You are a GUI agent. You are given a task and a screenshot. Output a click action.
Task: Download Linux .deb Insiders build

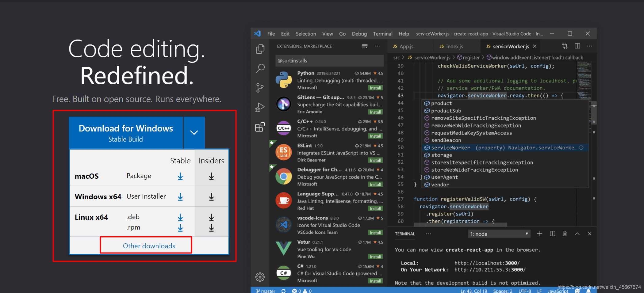[211, 217]
